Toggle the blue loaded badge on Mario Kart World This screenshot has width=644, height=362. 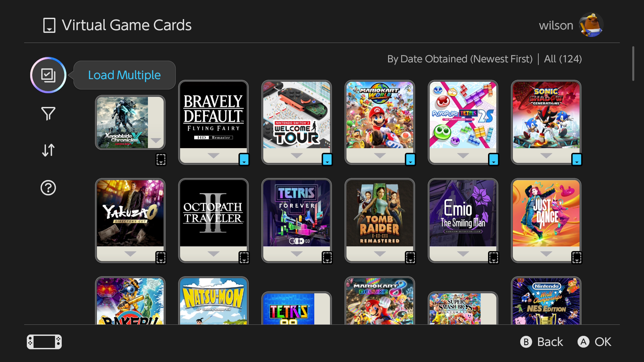411,160
